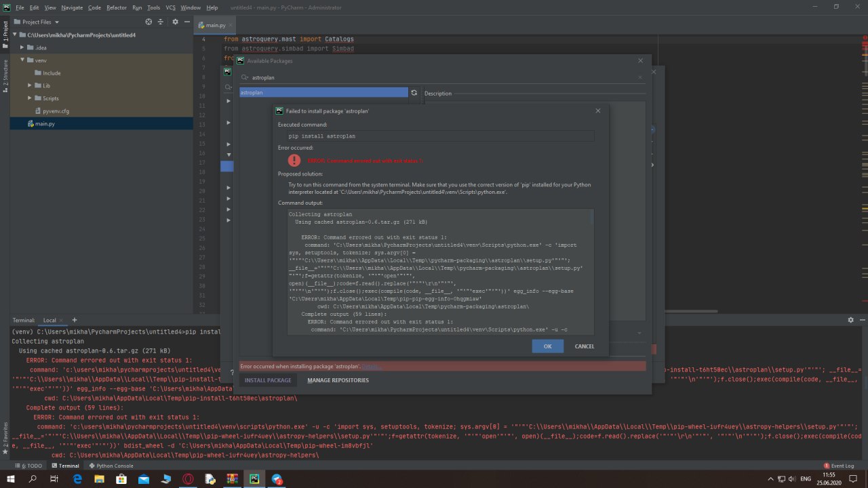Click the collapse all icon in project panel
868x488 pixels.
click(161, 22)
